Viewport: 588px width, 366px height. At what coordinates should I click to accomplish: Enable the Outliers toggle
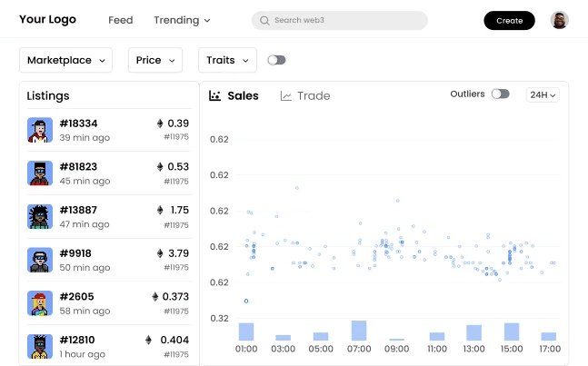(500, 94)
